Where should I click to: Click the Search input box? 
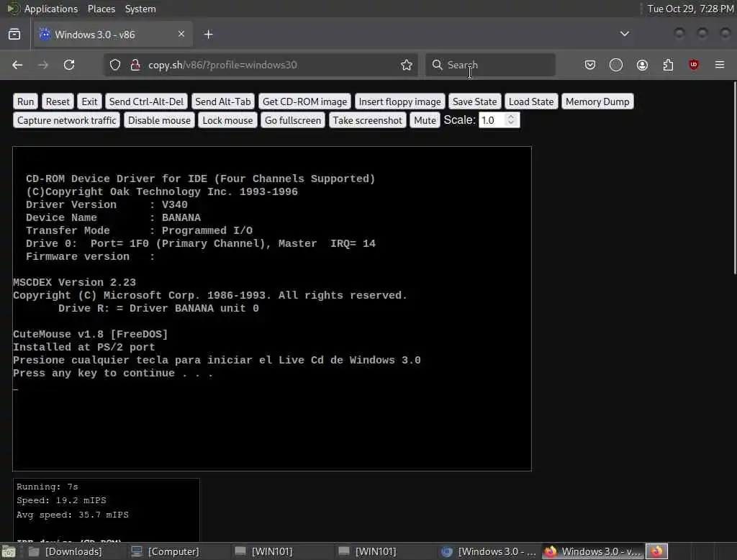(x=490, y=65)
